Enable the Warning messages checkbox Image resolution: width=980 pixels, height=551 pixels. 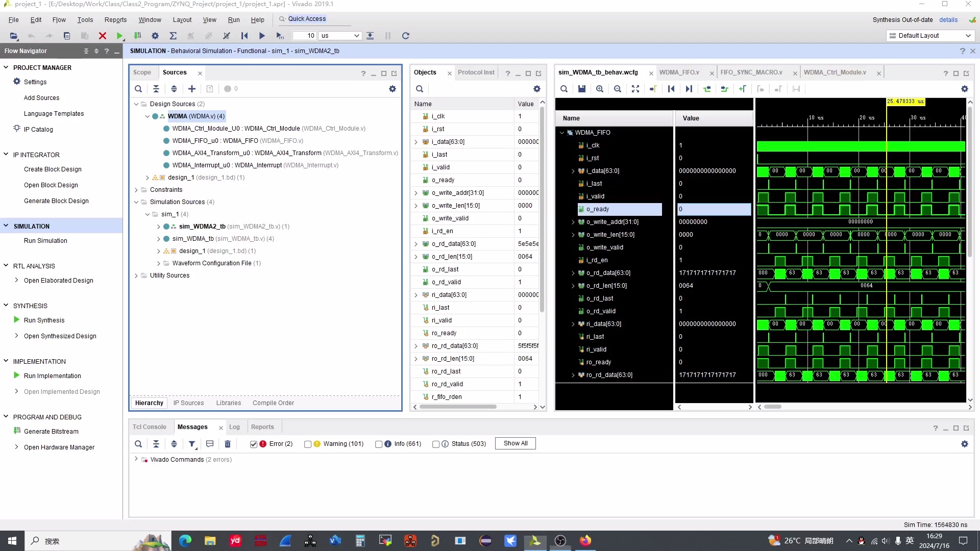[308, 444]
